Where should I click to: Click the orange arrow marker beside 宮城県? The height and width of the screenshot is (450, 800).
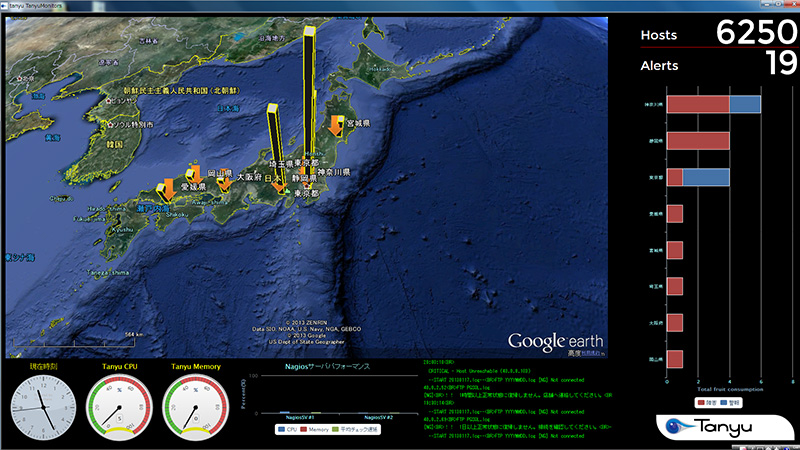336,125
